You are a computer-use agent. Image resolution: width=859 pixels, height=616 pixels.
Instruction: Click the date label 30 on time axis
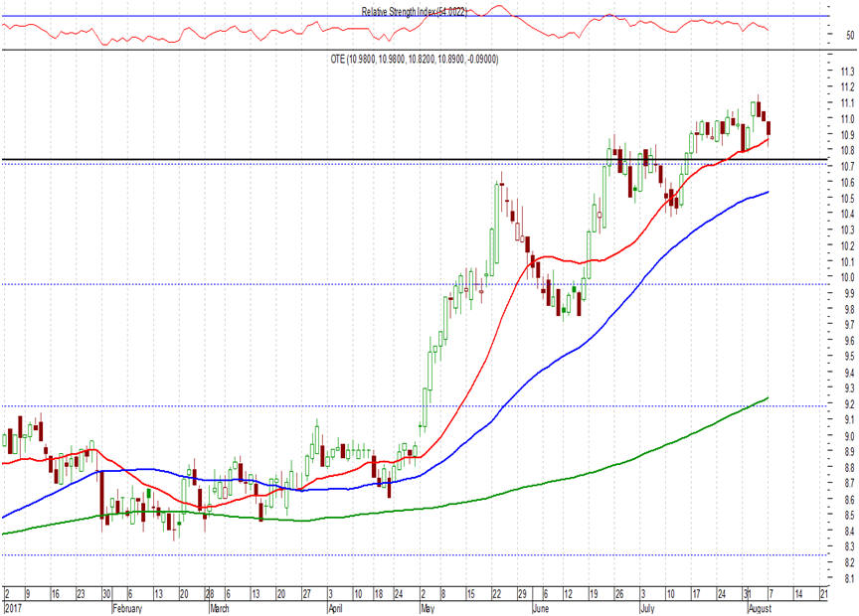coord(106,594)
